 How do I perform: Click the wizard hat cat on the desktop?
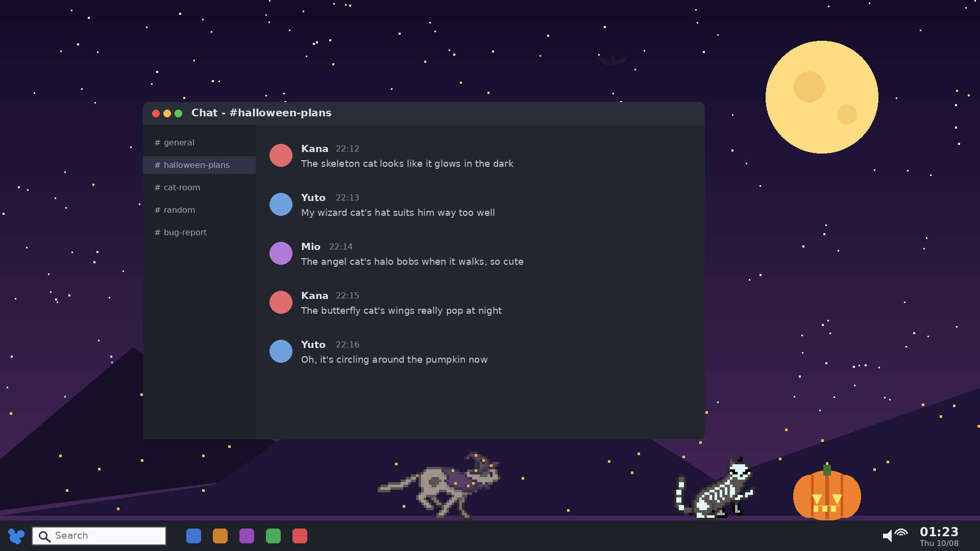[x=440, y=485]
